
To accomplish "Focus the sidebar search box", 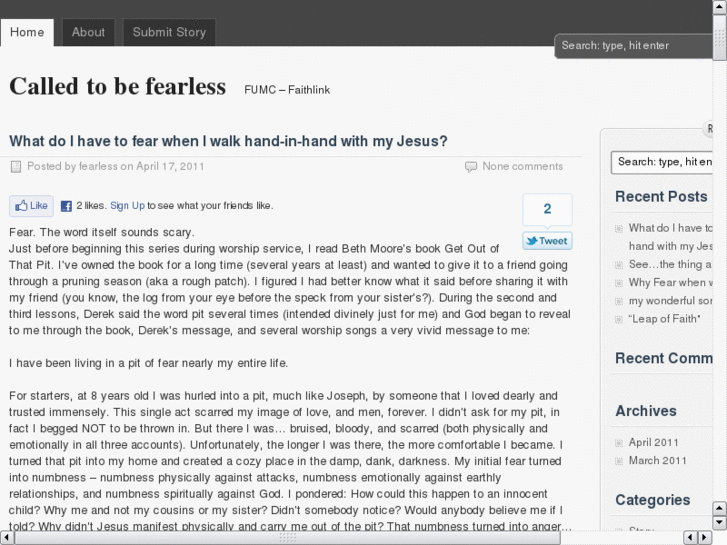I will tap(662, 162).
